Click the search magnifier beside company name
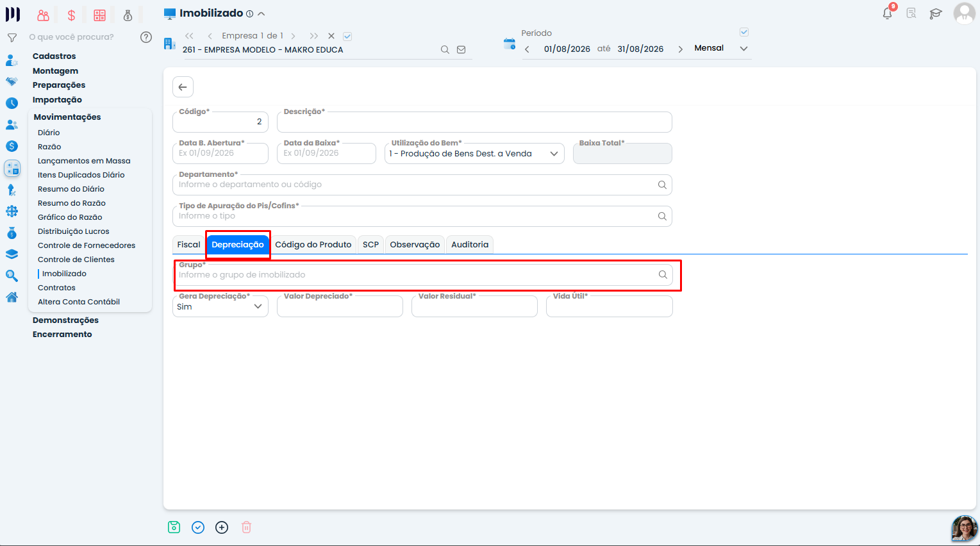The width and height of the screenshot is (980, 546). point(445,50)
